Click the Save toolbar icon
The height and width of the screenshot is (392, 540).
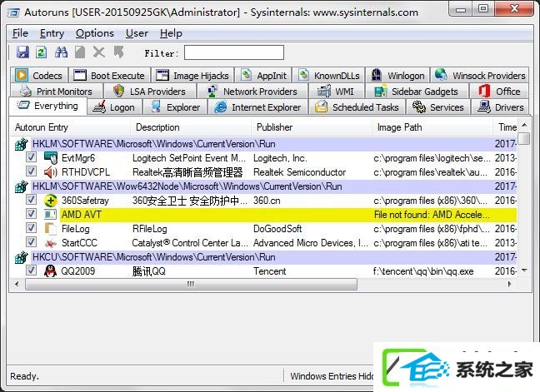pos(22,52)
